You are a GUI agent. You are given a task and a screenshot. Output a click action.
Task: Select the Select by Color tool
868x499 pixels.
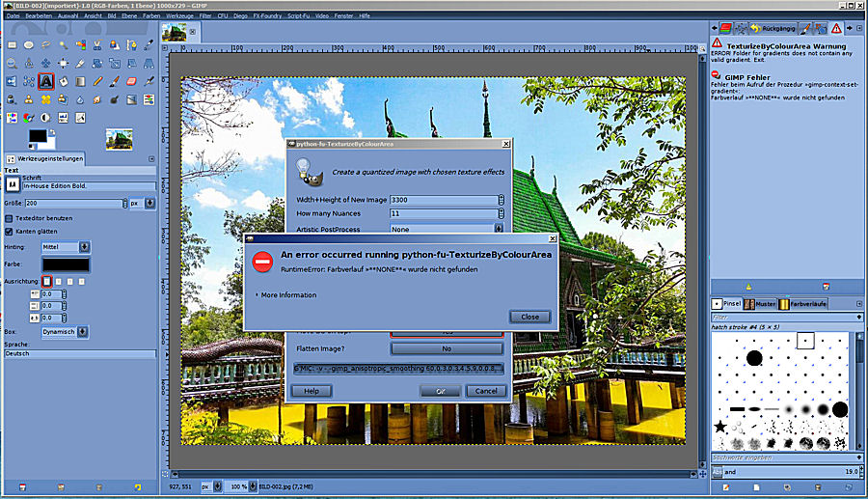80,44
